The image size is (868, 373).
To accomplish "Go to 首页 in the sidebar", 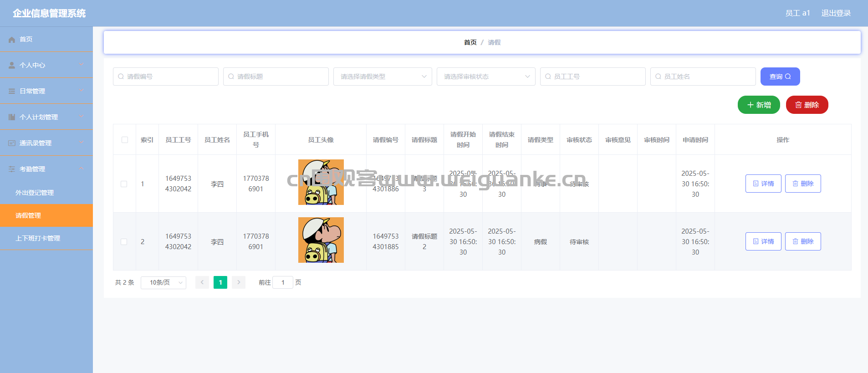I will (x=46, y=39).
